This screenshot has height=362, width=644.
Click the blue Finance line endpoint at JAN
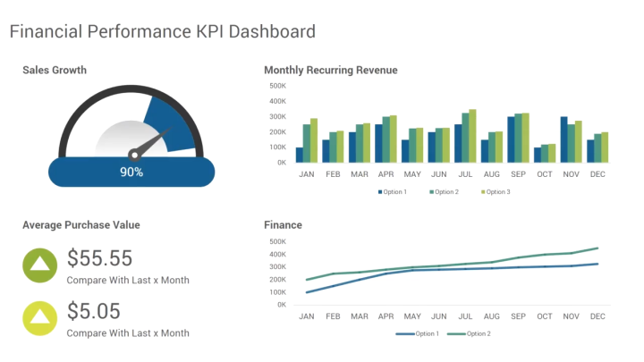point(307,292)
